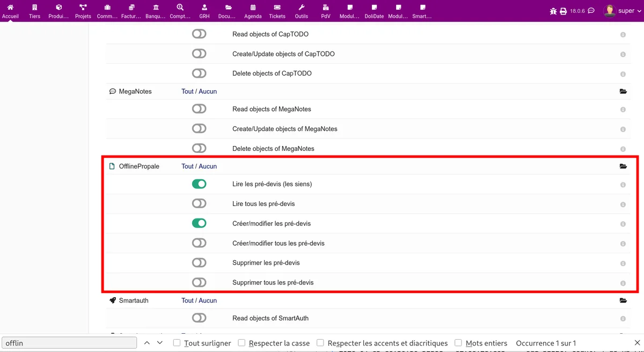Click the OfflinePropale folder icon on the right
The width and height of the screenshot is (644, 352).
click(x=623, y=167)
